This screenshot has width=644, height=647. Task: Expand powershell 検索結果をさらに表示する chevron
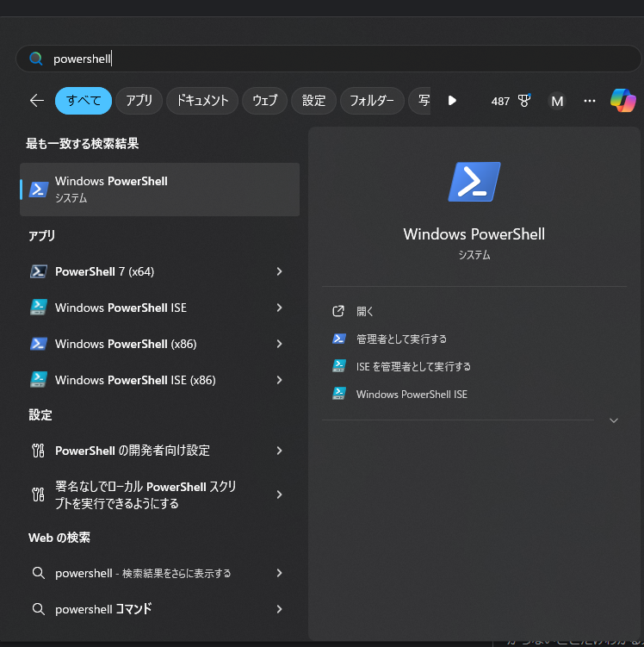(280, 573)
